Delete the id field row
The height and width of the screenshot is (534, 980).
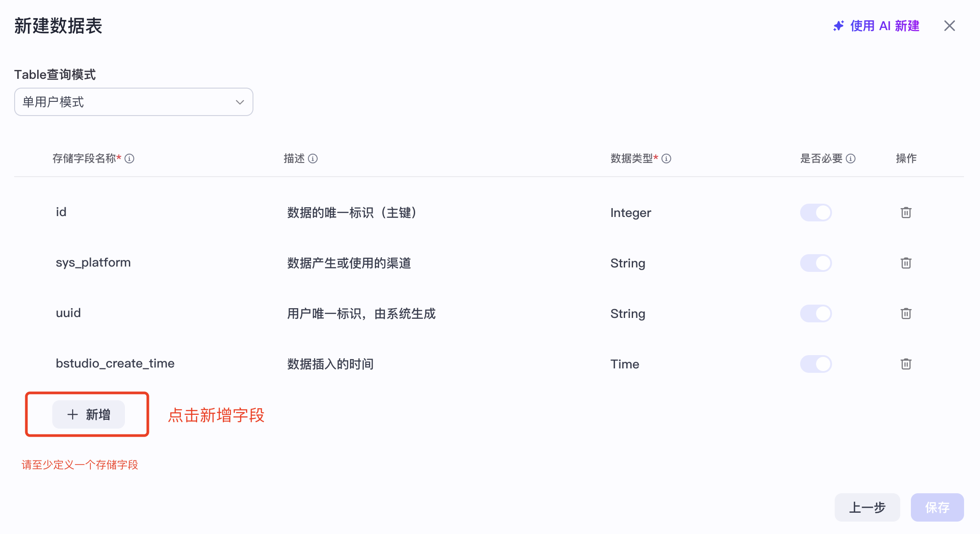pyautogui.click(x=906, y=213)
